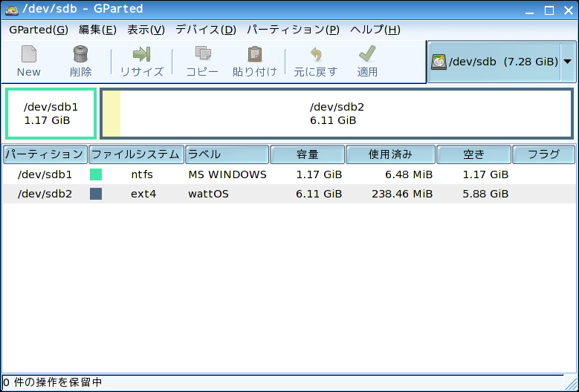The image size is (579, 392).
Task: Select the /dev/sdb1 block in disk map
Action: (x=51, y=114)
